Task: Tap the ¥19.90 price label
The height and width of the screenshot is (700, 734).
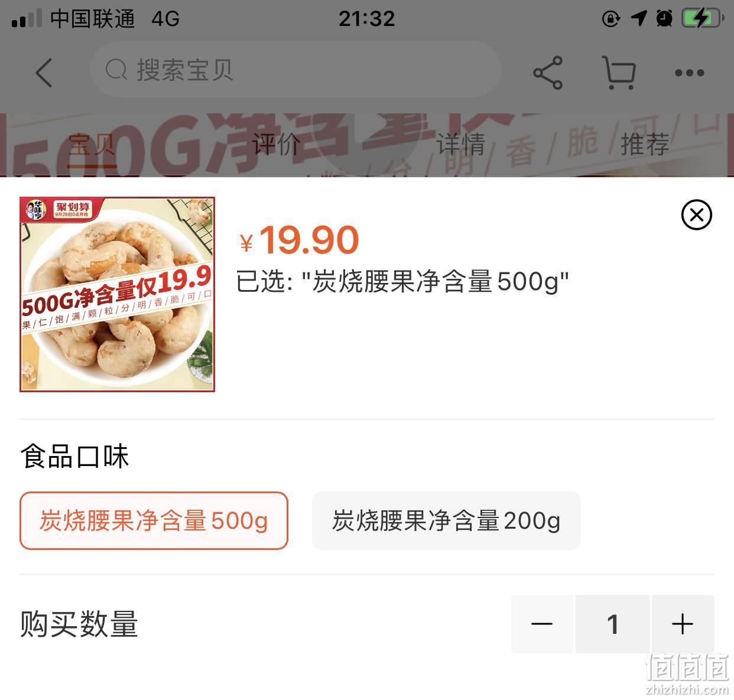Action: tap(299, 240)
